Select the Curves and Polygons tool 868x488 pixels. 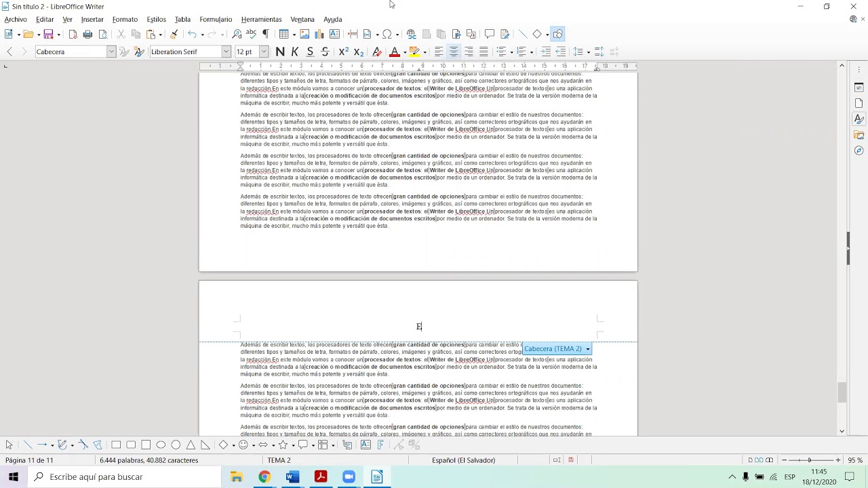(62, 445)
